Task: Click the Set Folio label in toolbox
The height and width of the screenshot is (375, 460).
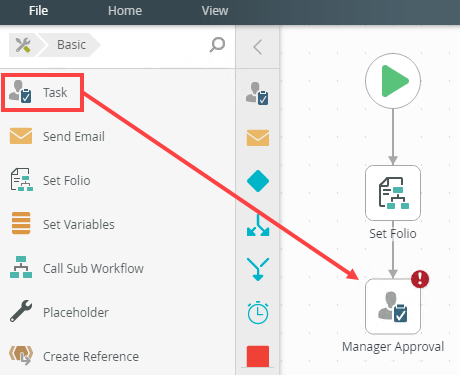Action: click(x=67, y=181)
